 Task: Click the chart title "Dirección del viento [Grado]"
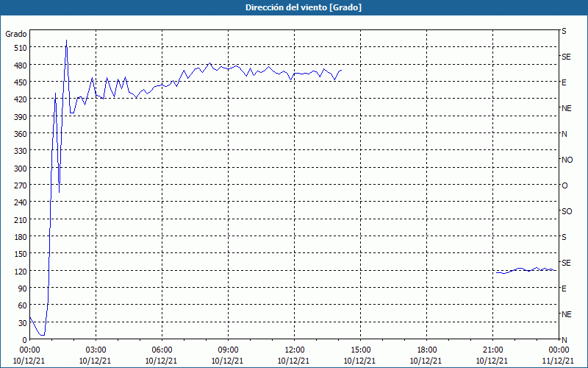[304, 7]
